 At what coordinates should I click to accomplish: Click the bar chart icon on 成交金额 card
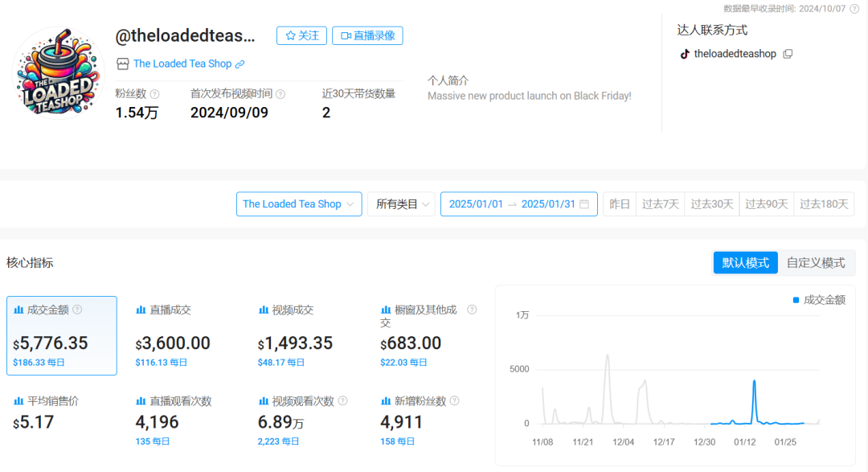(18, 309)
